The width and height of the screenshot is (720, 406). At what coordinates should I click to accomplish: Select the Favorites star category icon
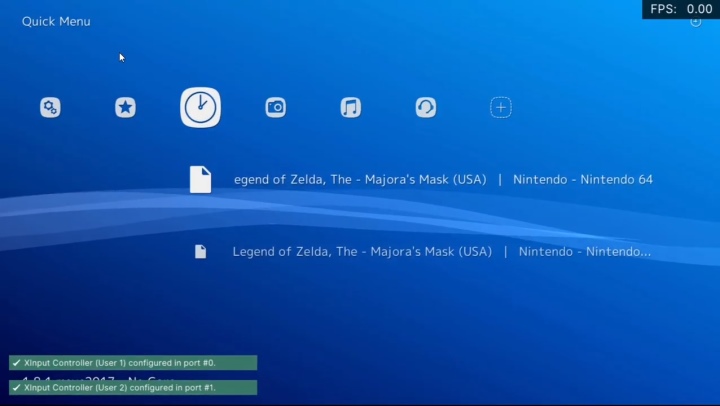pyautogui.click(x=125, y=108)
